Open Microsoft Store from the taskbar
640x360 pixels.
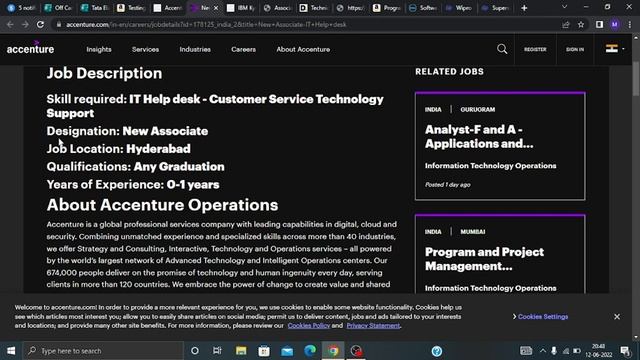[x=264, y=351]
